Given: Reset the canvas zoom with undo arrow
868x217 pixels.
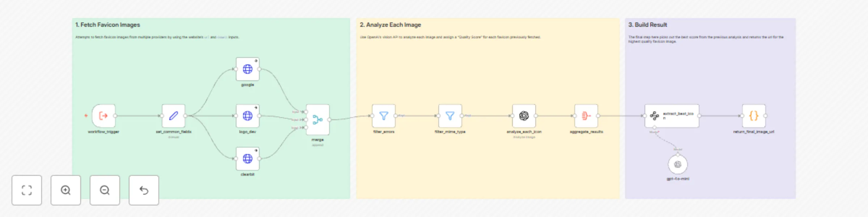Looking at the screenshot, I should pyautogui.click(x=144, y=190).
